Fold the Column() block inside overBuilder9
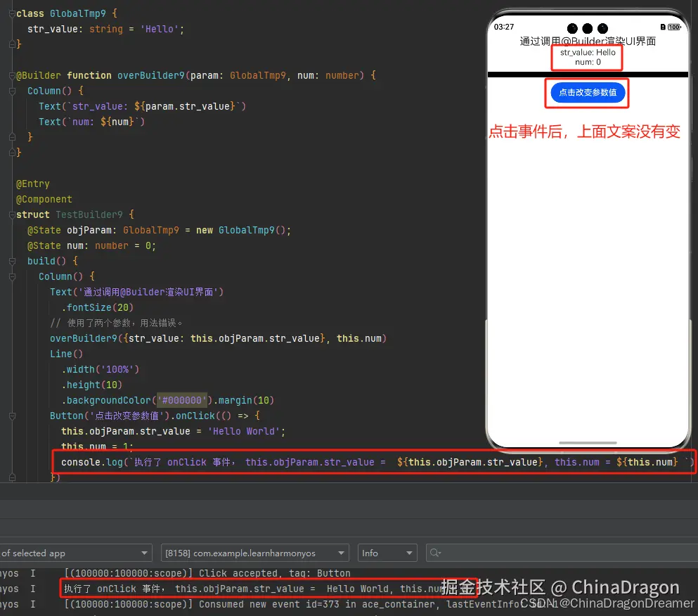This screenshot has height=616, width=698. tap(12, 91)
